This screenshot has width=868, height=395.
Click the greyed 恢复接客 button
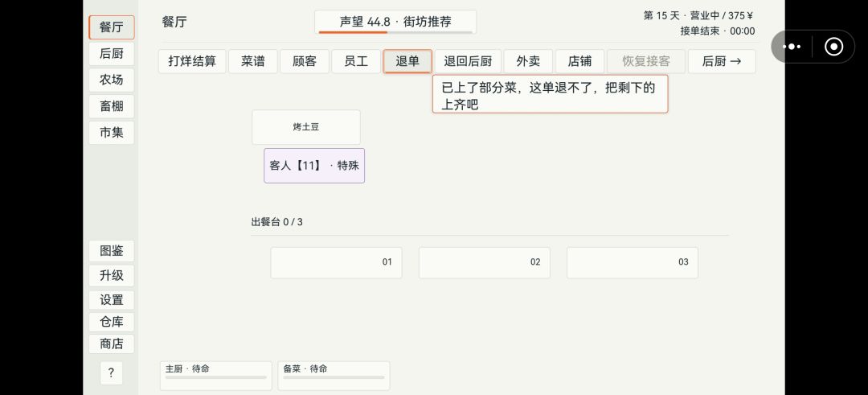[x=646, y=61]
